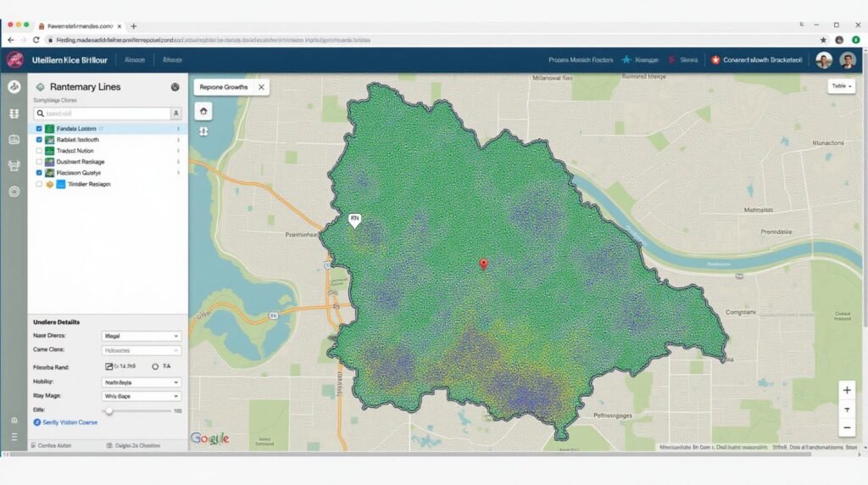Click map tool icon below Home button

(x=203, y=131)
